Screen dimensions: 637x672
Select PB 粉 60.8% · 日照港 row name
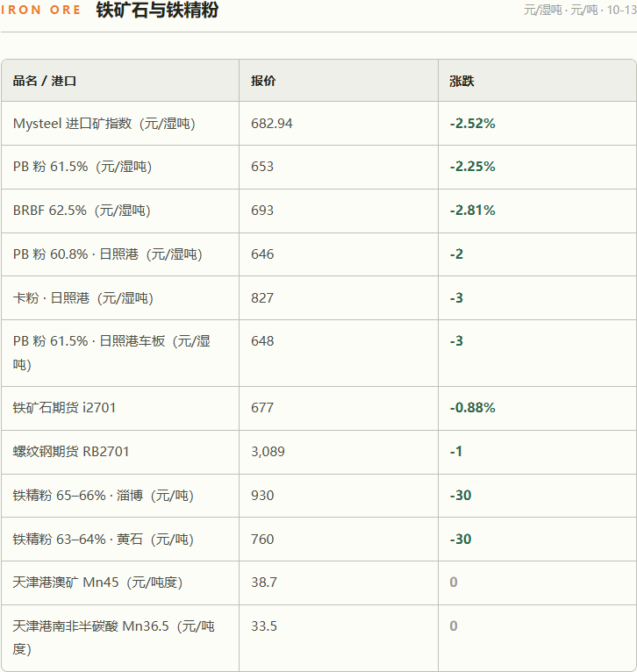point(108,254)
